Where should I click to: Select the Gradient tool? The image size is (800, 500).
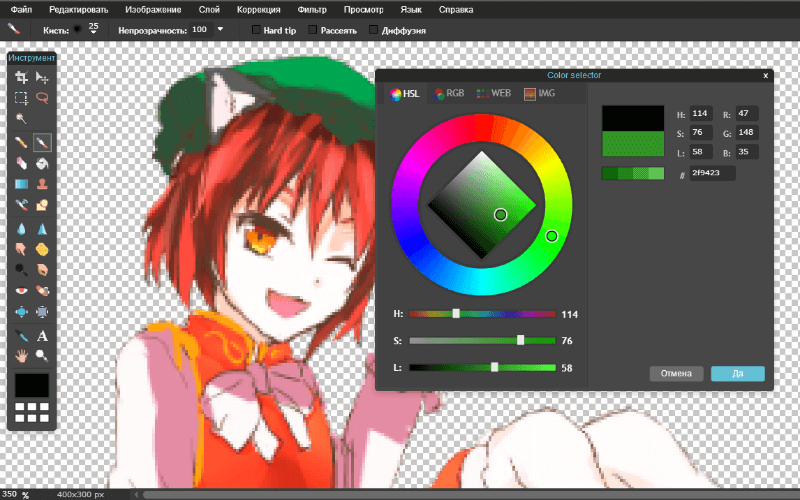pos(21,184)
